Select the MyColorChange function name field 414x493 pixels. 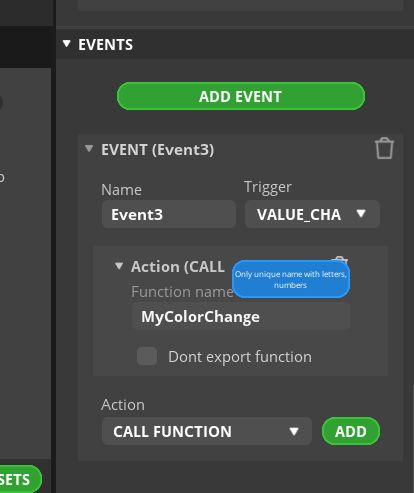pyautogui.click(x=241, y=317)
